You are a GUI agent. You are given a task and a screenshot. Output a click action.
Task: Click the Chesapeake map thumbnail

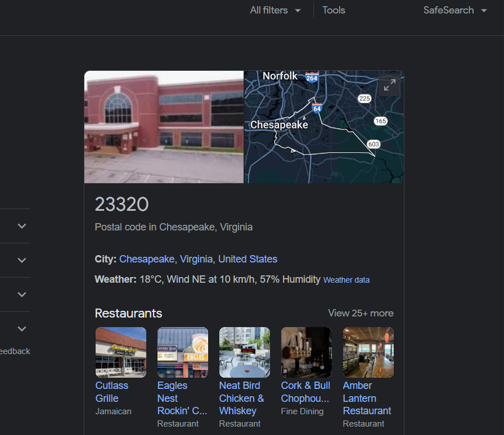coord(324,127)
